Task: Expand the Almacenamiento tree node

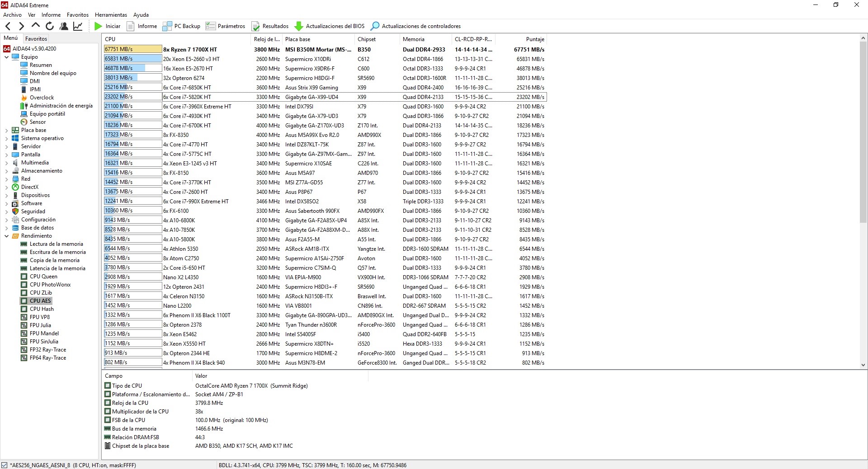Action: tap(6, 171)
